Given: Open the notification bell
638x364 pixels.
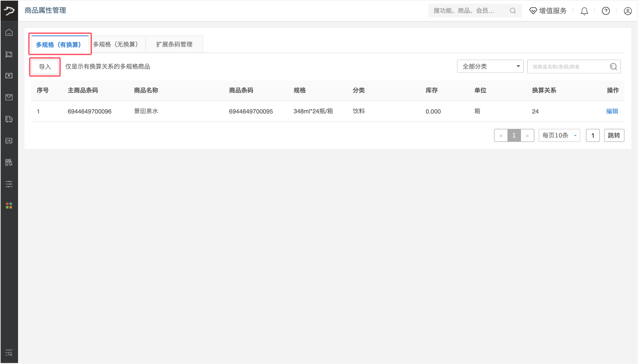Looking at the screenshot, I should pyautogui.click(x=584, y=11).
